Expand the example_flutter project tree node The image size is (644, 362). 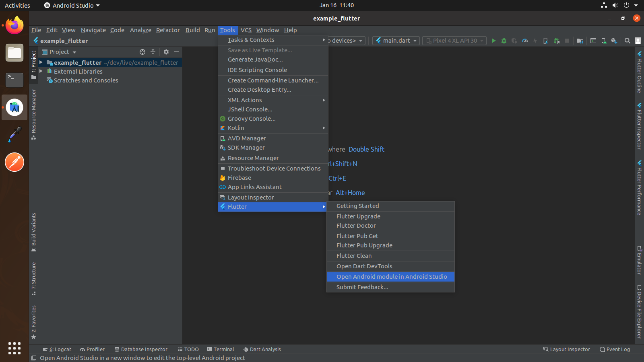click(x=41, y=63)
